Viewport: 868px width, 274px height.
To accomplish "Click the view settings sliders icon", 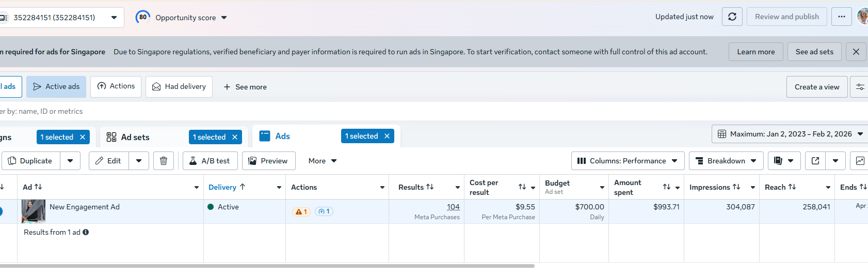I will click(x=860, y=87).
